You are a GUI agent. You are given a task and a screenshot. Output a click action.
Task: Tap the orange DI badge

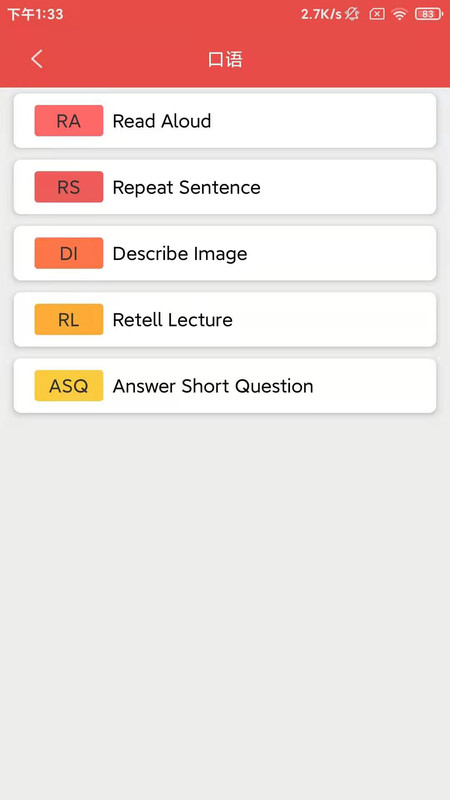(69, 253)
